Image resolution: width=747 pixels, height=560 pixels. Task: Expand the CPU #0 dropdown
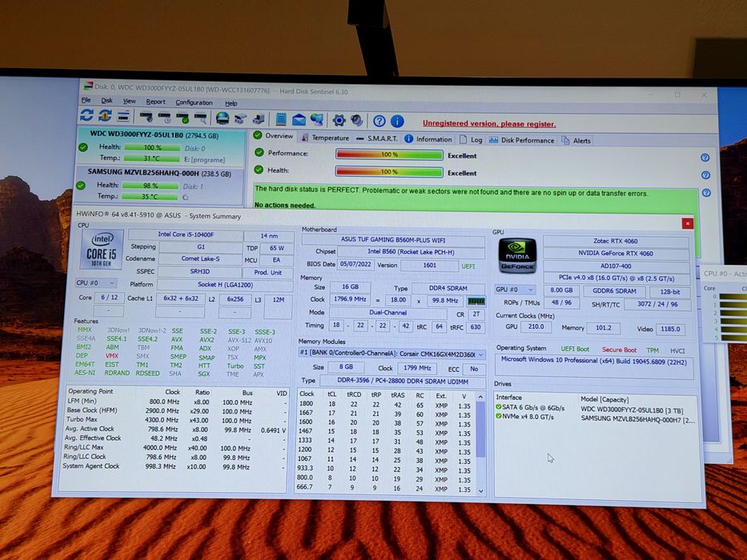click(x=96, y=283)
